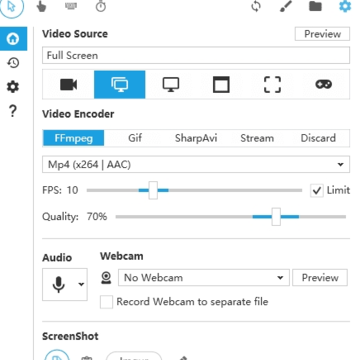
Task: Click the 'Audio' heading
Action: coord(57,258)
